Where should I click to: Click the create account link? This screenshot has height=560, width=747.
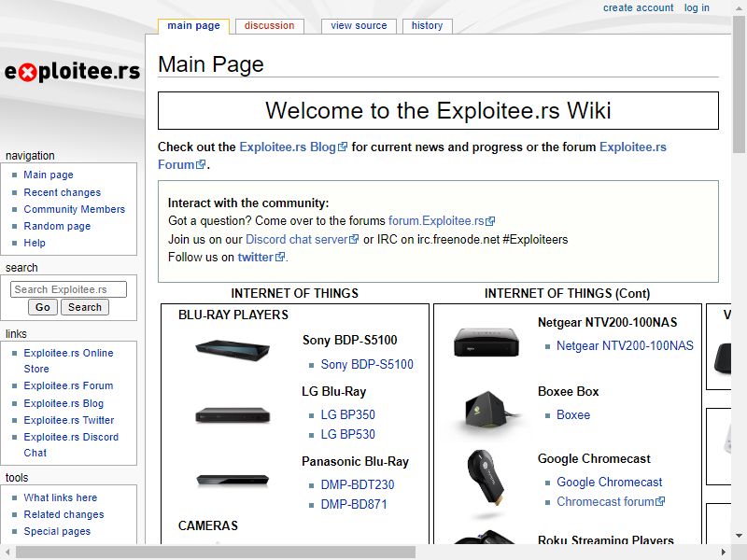pos(639,7)
